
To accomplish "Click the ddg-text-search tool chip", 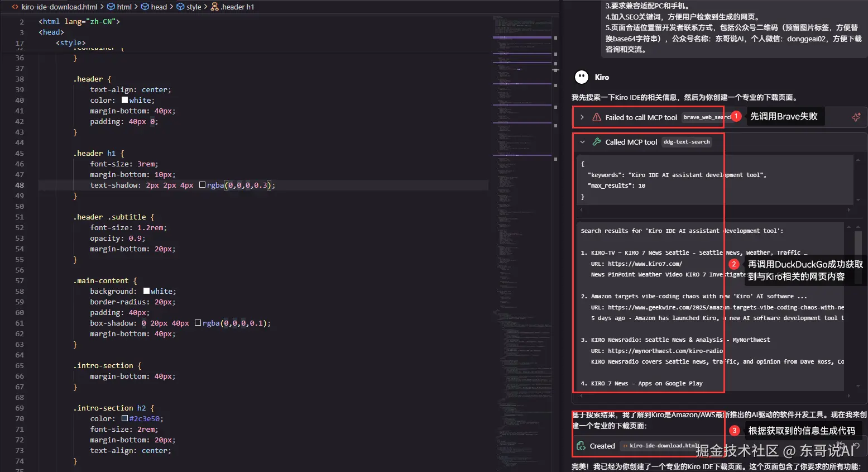I will [x=687, y=142].
